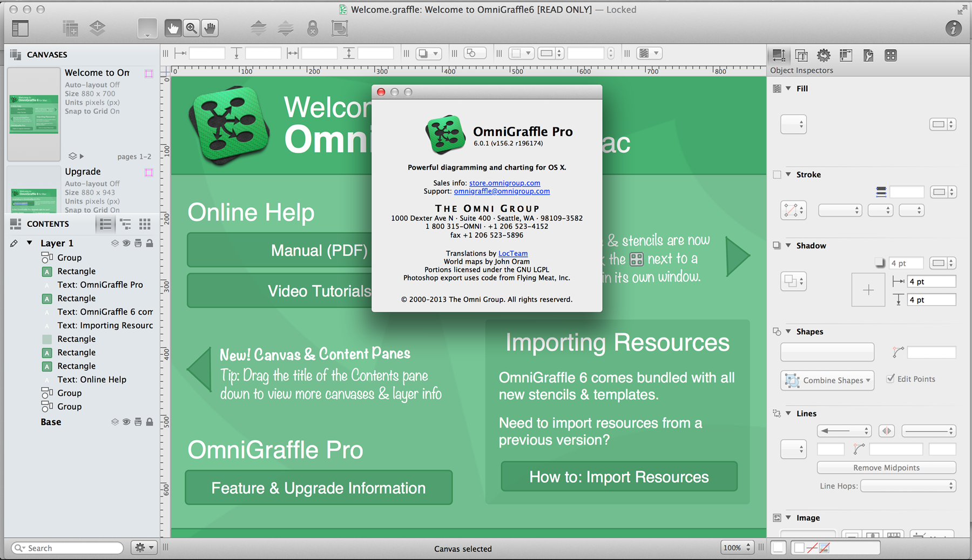This screenshot has height=560, width=972.
Task: Collapse the Shapes section triangle
Action: [x=788, y=331]
